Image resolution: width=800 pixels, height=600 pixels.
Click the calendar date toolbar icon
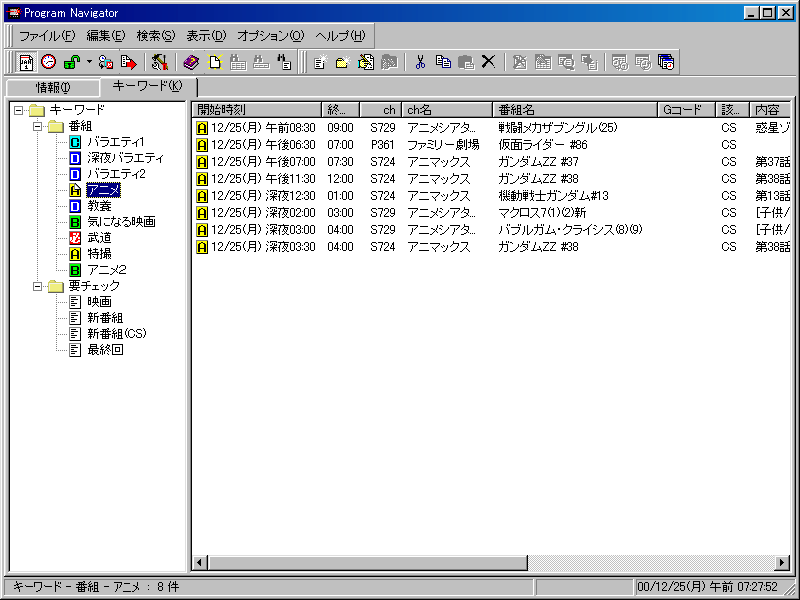pos(27,62)
